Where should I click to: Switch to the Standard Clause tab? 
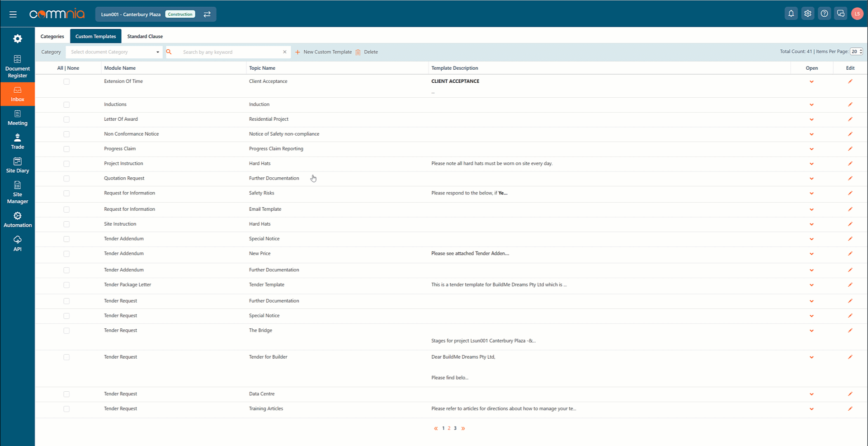[x=145, y=36]
